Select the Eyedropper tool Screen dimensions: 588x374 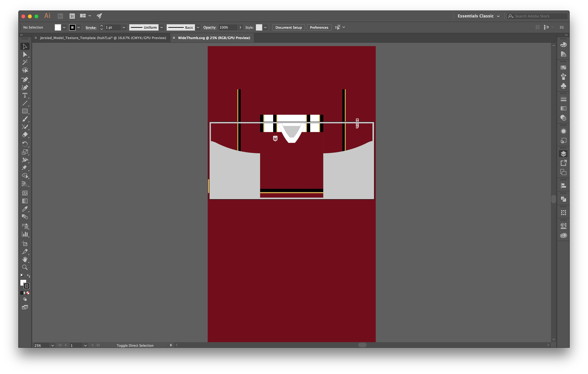point(25,209)
